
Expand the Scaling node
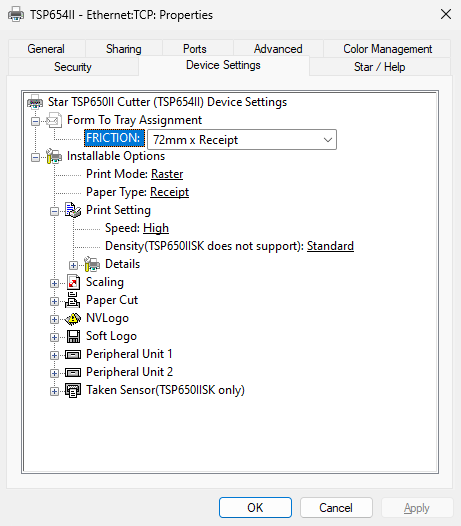click(54, 283)
